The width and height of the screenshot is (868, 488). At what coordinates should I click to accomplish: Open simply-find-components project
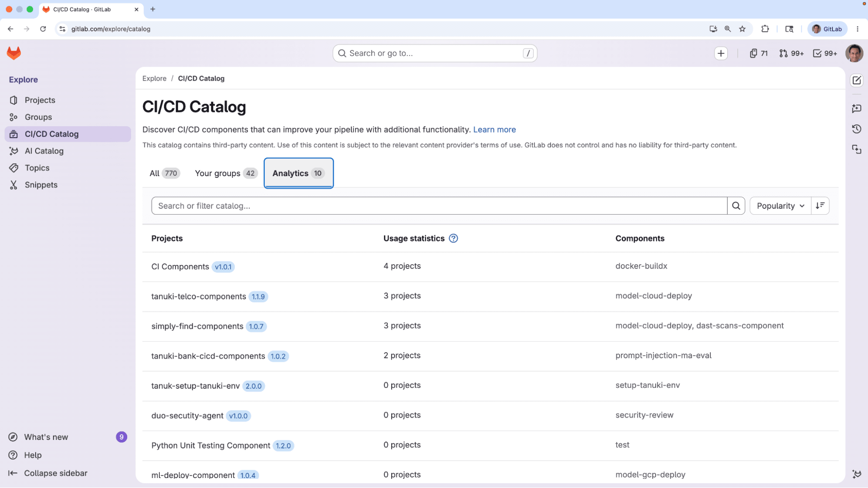point(198,326)
